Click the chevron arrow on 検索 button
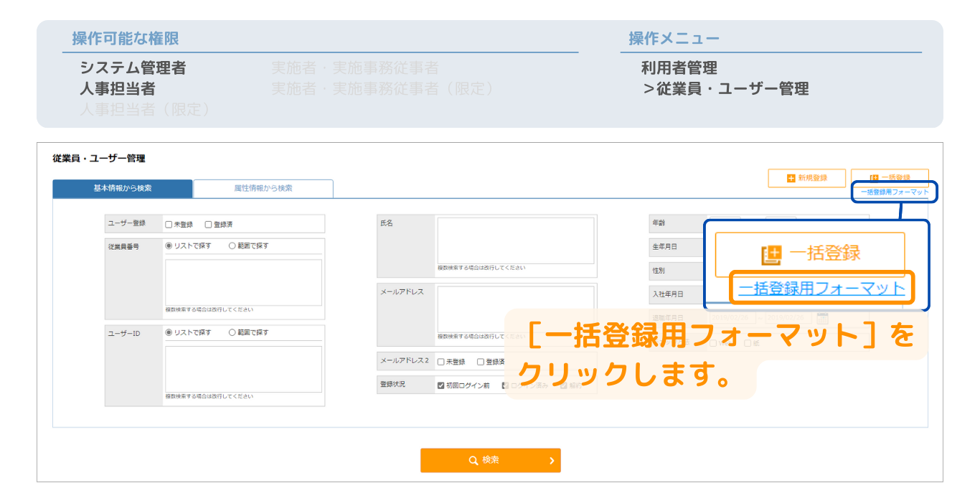 coord(552,461)
